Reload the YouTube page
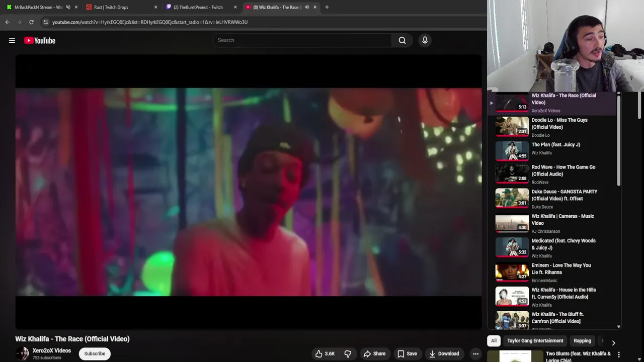 (x=31, y=22)
